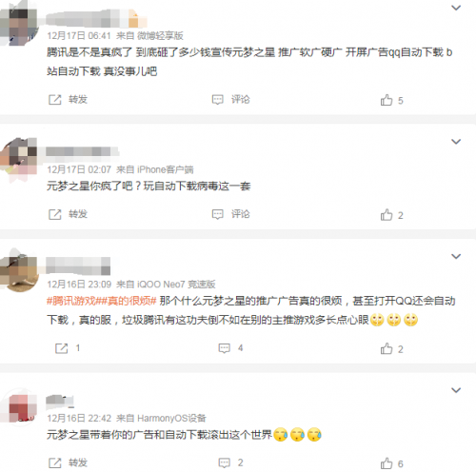476x472 pixels.
Task: Open the #真的很烦# hashtag
Action: point(129,301)
